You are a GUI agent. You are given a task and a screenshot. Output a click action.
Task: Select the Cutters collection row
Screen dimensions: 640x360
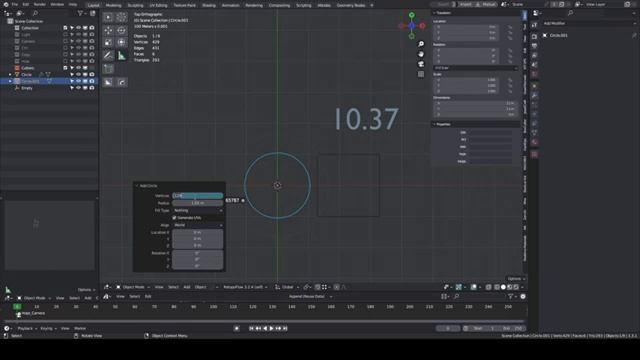(49, 68)
